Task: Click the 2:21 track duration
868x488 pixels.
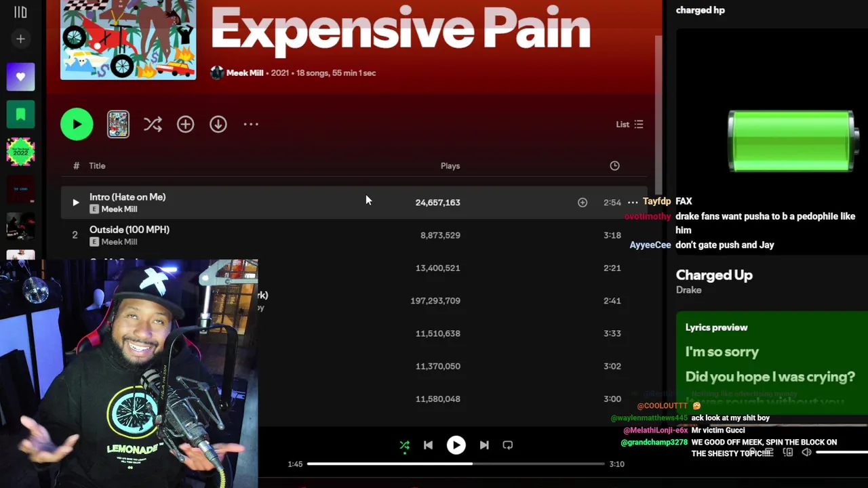Action: click(x=612, y=268)
